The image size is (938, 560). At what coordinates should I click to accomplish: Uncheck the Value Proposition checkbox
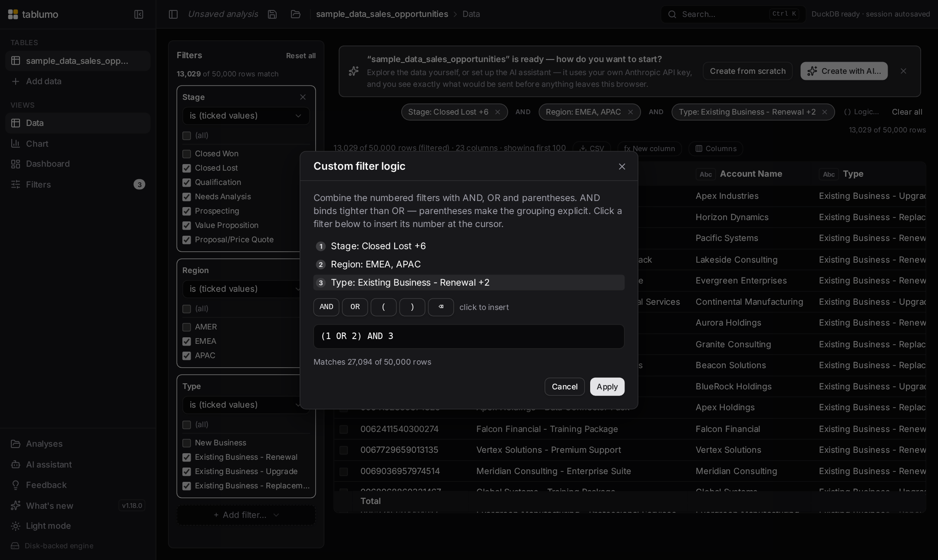point(187,225)
